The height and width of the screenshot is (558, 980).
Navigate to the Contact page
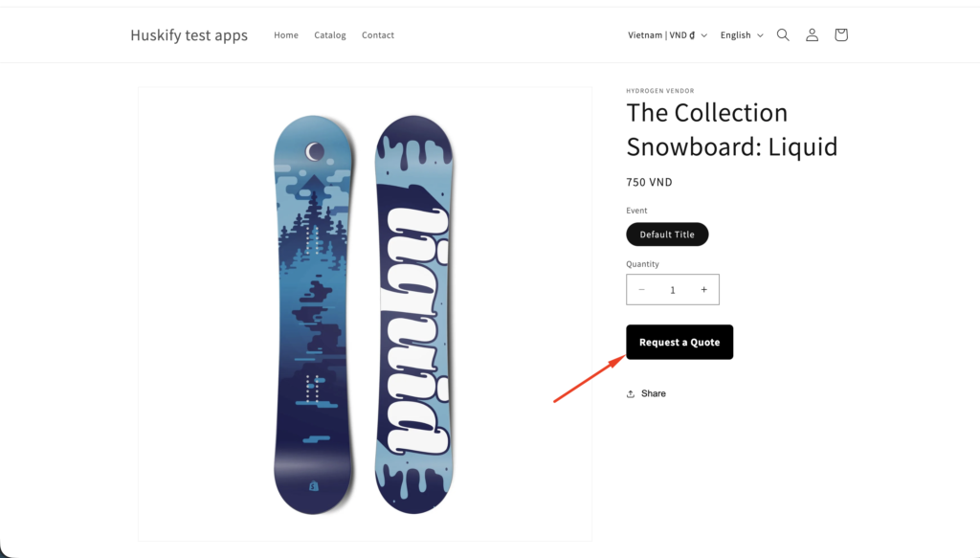378,35
